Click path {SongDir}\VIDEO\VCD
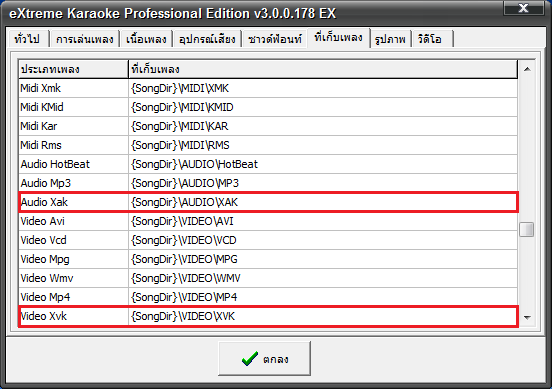 pyautogui.click(x=184, y=240)
